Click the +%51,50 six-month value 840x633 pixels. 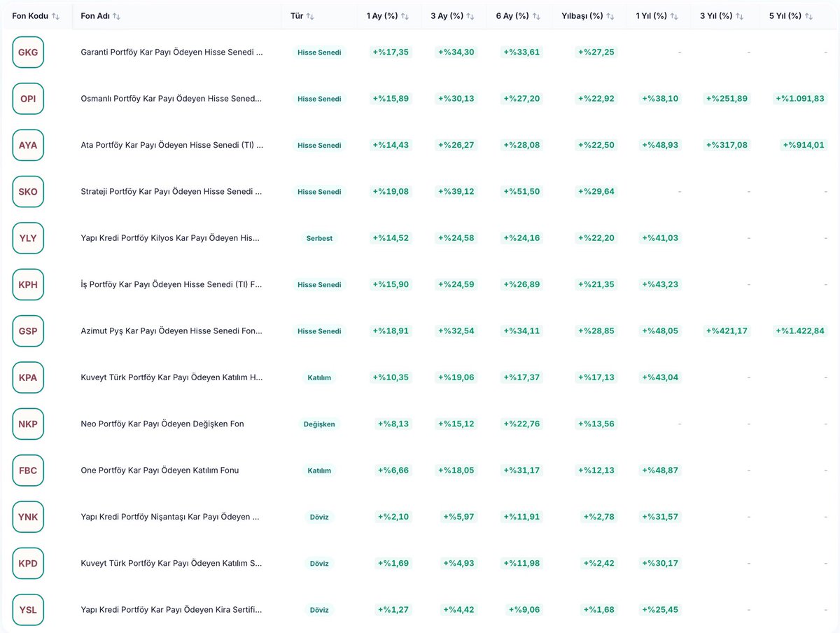coord(521,192)
